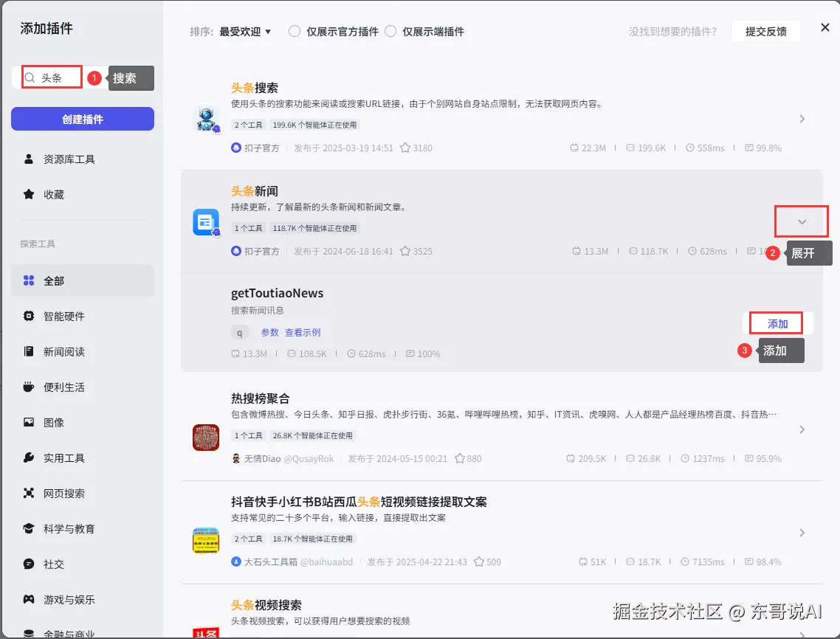Click the 创建插件 button

click(83, 119)
